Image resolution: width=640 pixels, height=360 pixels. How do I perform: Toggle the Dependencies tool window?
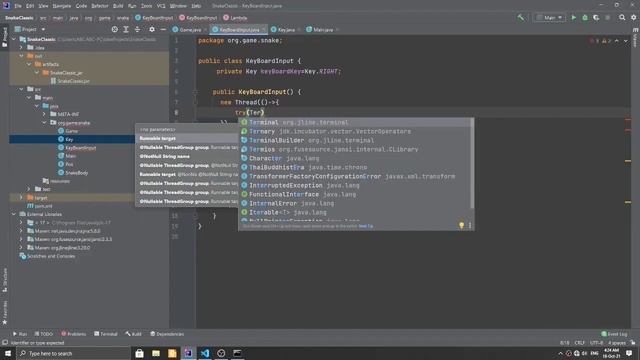pyautogui.click(x=167, y=334)
